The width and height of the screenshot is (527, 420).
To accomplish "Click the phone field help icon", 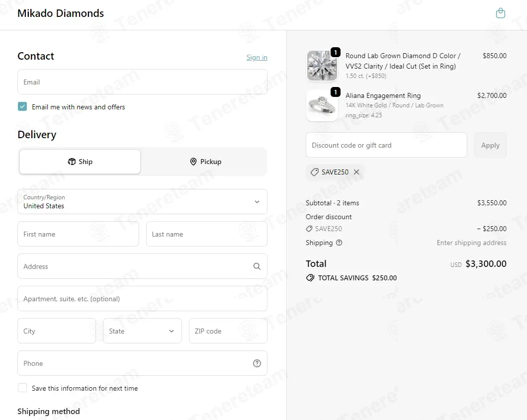I will [257, 363].
